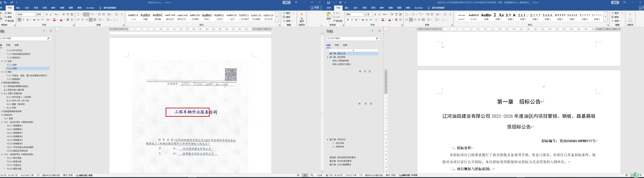The height and width of the screenshot is (178, 644).
Task: Apply the 标题 1 style in 招标文件 window
Action: pos(499,17)
